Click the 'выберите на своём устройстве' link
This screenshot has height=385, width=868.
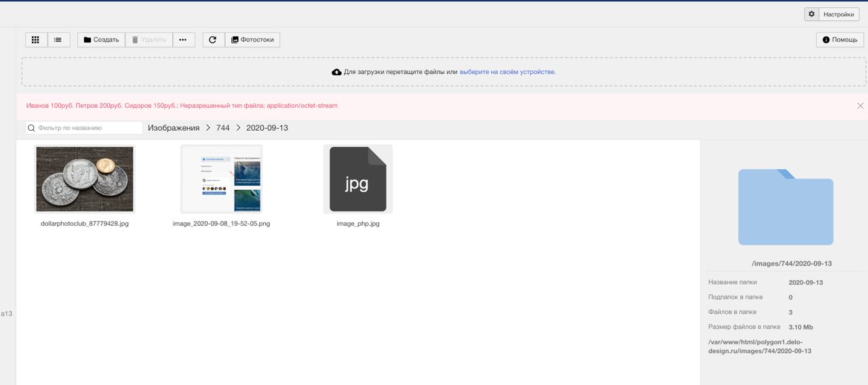click(x=508, y=72)
